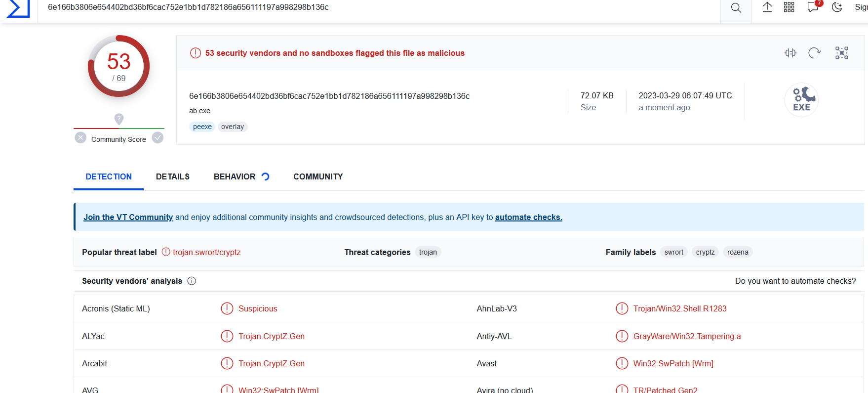Click the search magnifier icon
Screen dimensions: 868x393
pyautogui.click(x=736, y=8)
